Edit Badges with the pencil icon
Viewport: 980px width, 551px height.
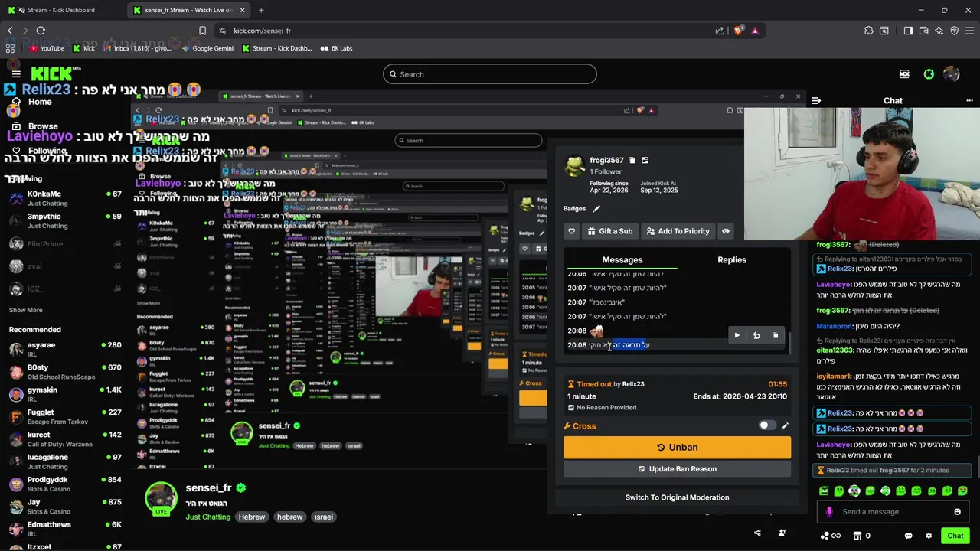pyautogui.click(x=596, y=208)
